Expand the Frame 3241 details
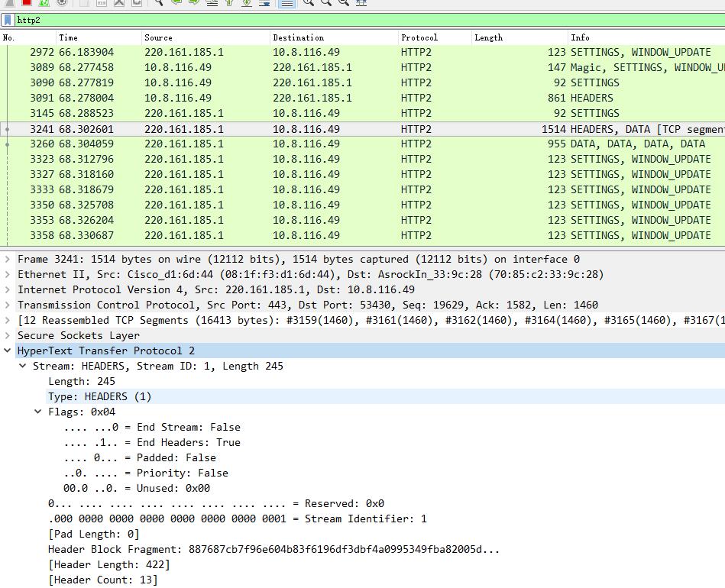 pyautogui.click(x=8, y=259)
